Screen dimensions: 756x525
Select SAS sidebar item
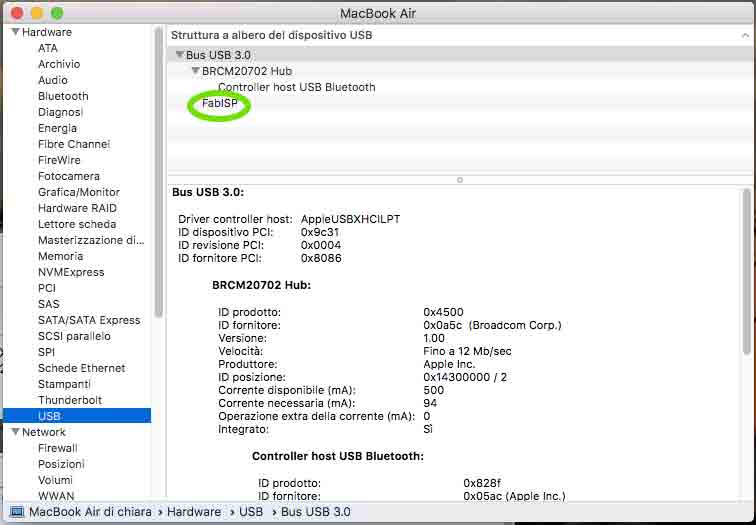[x=48, y=304]
